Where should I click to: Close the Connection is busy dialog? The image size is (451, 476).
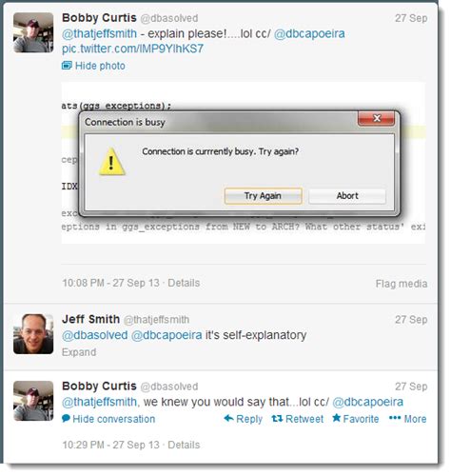coord(376,118)
